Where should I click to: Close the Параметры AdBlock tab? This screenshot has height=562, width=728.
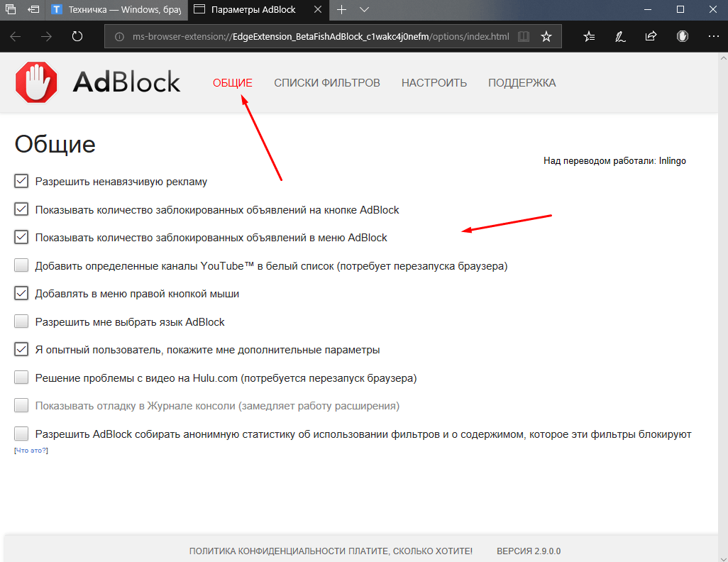click(x=318, y=9)
